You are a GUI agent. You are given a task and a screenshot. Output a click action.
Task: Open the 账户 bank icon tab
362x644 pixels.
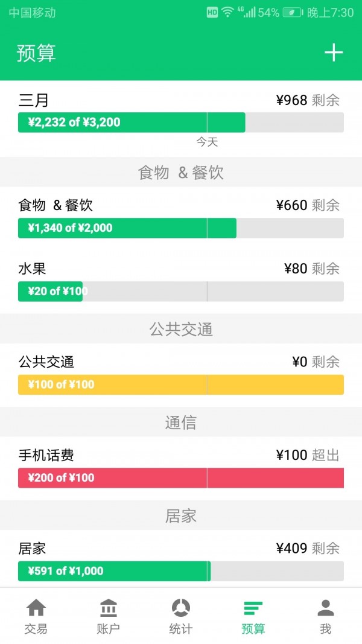(109, 616)
